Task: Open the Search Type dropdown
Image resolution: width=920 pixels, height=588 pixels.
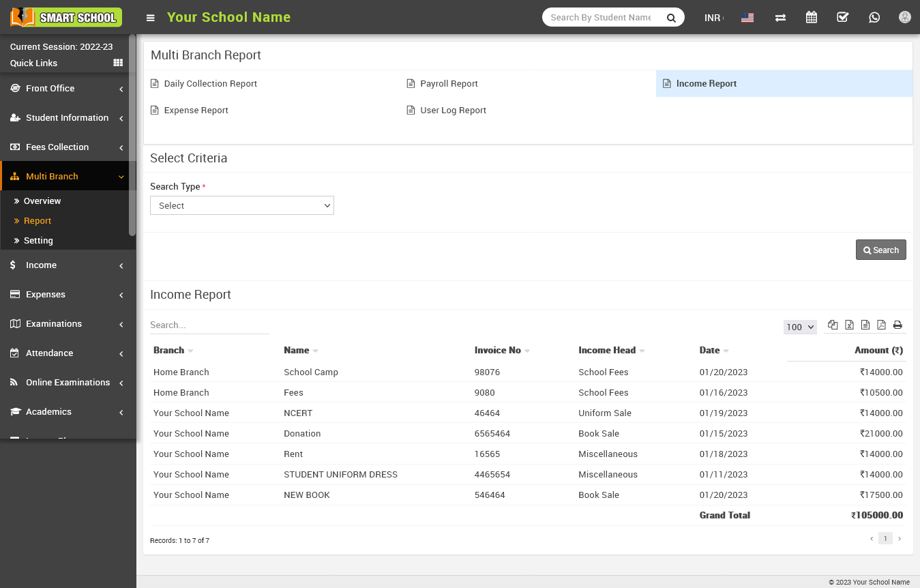Action: point(242,205)
